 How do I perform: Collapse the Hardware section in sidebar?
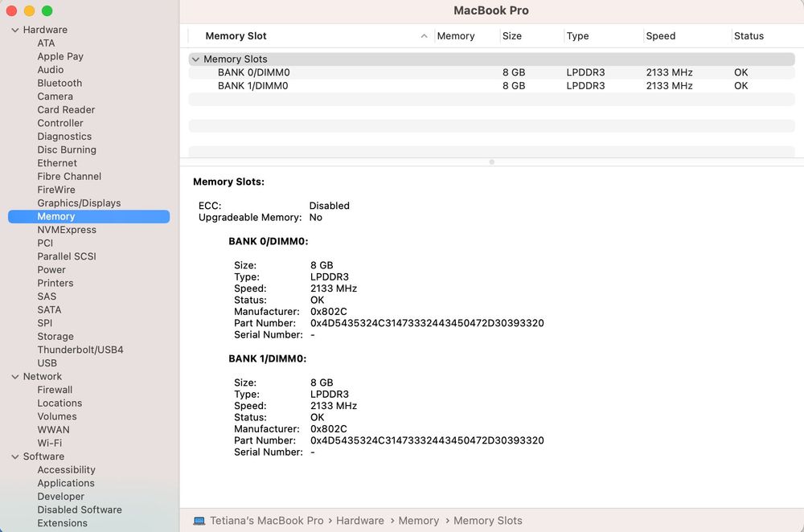[x=14, y=31]
